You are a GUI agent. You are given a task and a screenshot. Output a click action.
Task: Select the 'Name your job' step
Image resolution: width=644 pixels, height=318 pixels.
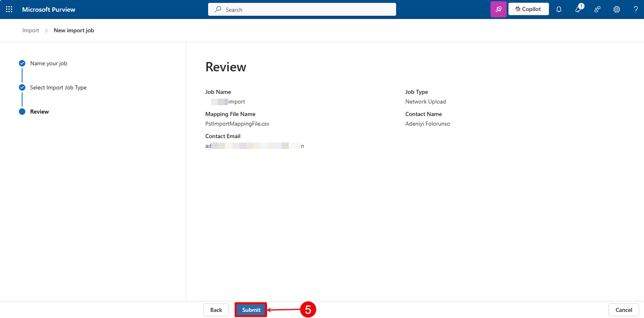49,63
